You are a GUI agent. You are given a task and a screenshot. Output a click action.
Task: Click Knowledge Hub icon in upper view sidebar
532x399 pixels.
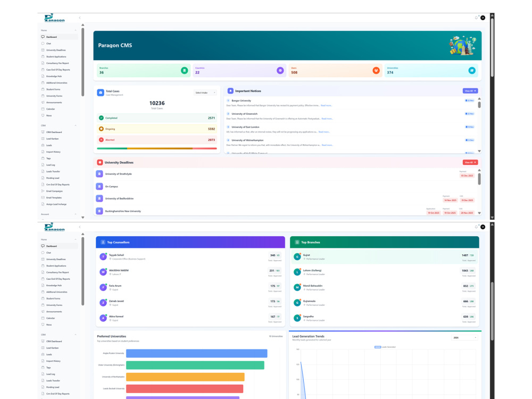[x=43, y=76]
